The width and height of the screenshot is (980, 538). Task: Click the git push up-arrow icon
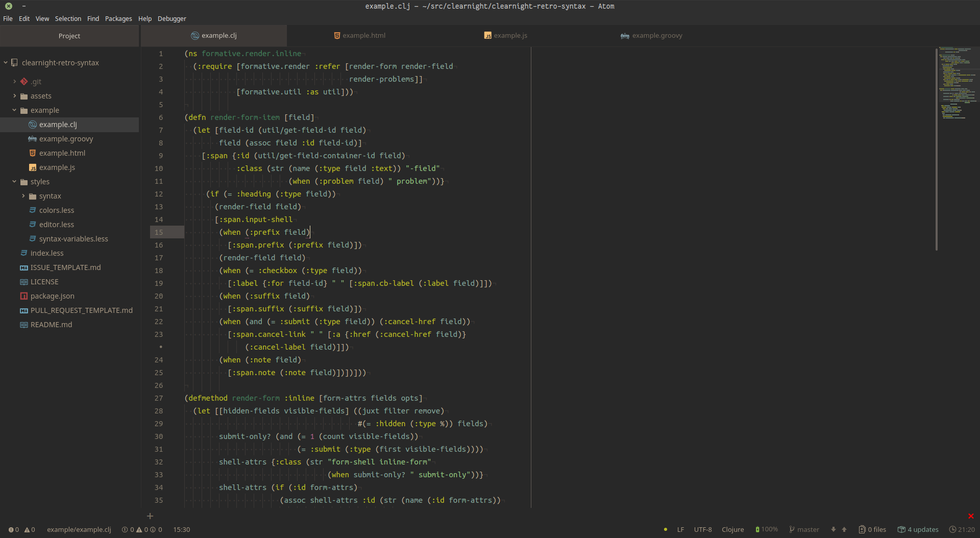pyautogui.click(x=844, y=530)
